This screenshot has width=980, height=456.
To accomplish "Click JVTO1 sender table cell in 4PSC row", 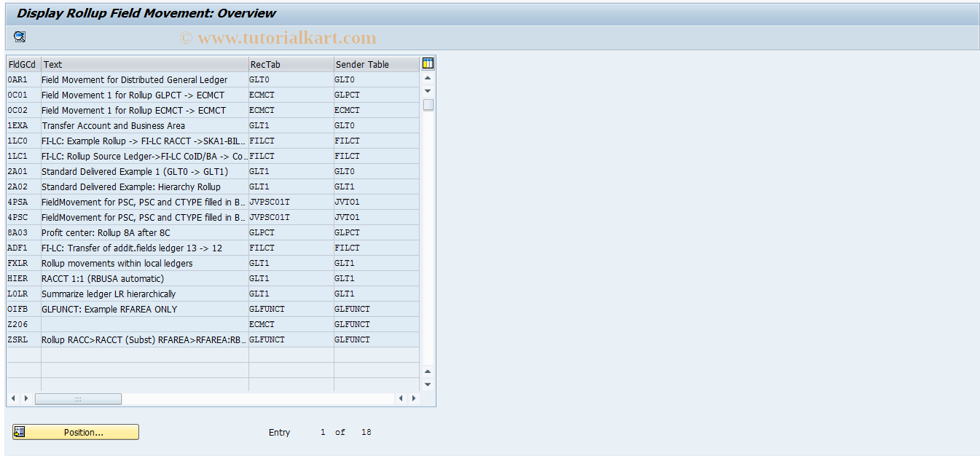I will coord(377,217).
